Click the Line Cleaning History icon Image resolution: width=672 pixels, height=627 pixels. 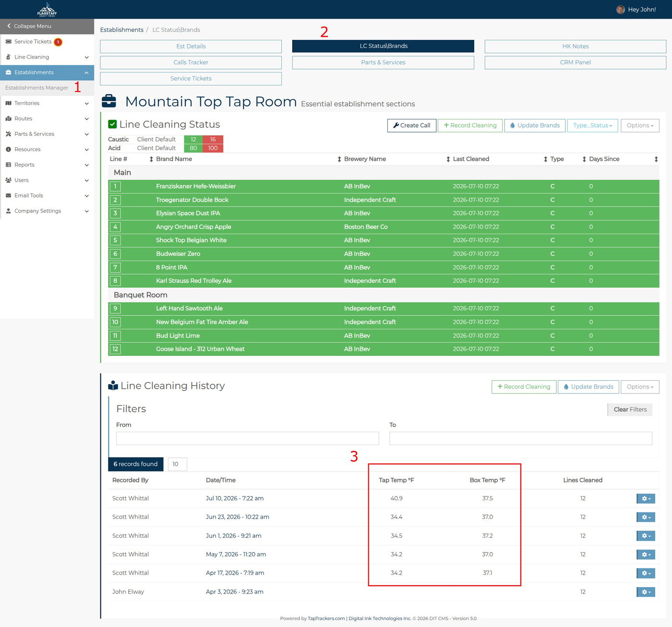pos(113,385)
